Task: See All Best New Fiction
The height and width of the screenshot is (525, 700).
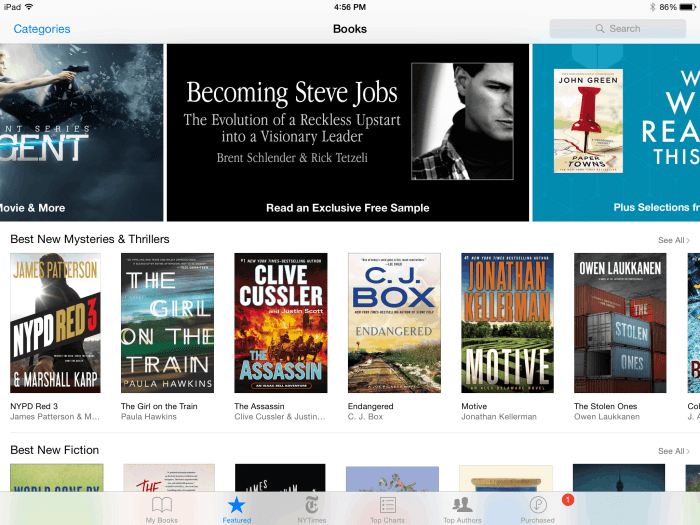Action: (674, 451)
